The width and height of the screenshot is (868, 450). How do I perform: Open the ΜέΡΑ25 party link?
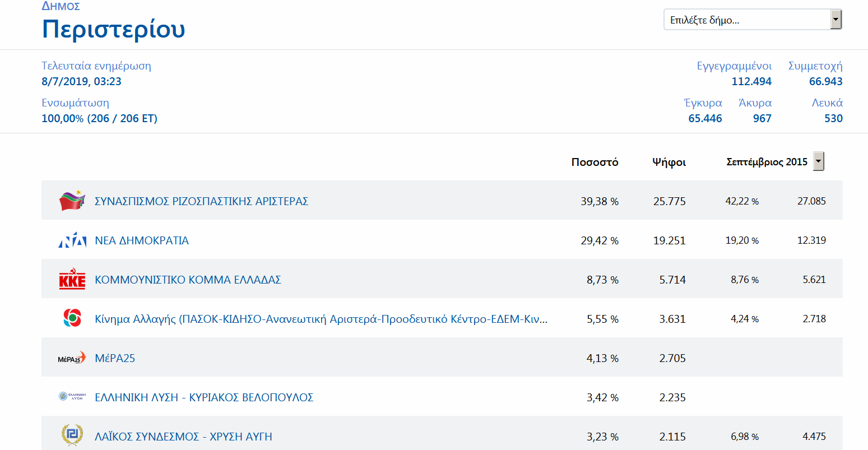[115, 358]
